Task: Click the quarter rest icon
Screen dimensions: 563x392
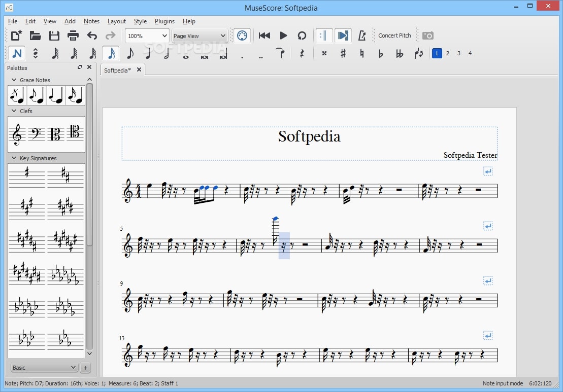Action: (302, 53)
